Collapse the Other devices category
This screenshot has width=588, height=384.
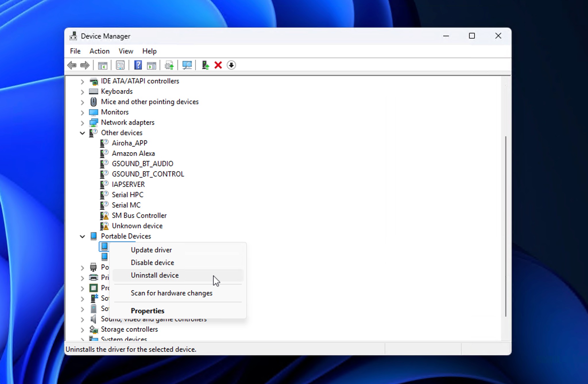pos(82,133)
